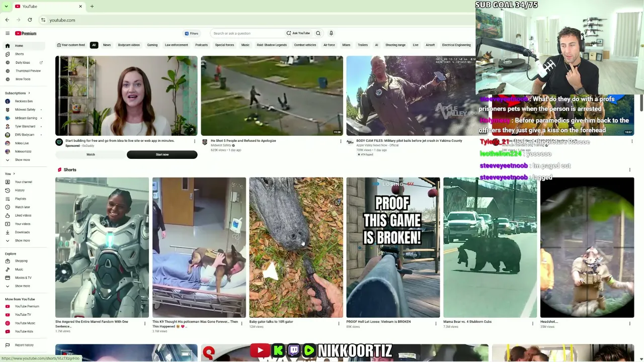Select the Podcasts filter chip
Screen dimensions: 644x362
(x=201, y=45)
